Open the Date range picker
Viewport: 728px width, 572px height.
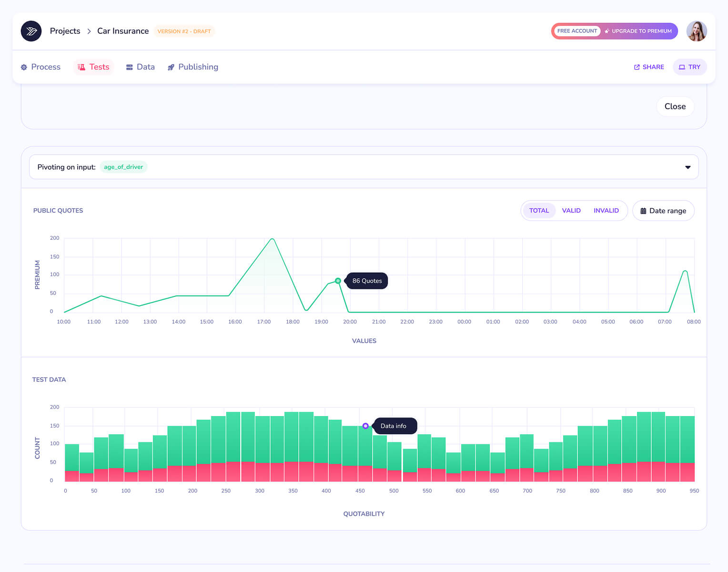point(663,211)
